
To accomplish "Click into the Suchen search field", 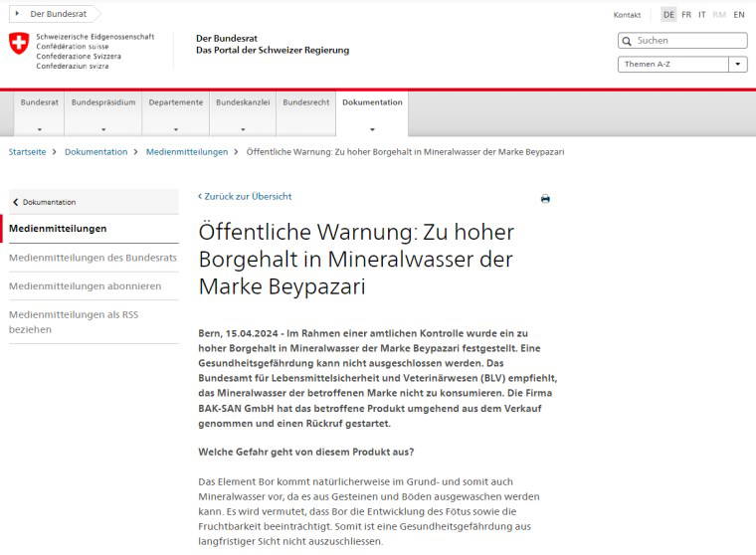I will click(x=688, y=41).
